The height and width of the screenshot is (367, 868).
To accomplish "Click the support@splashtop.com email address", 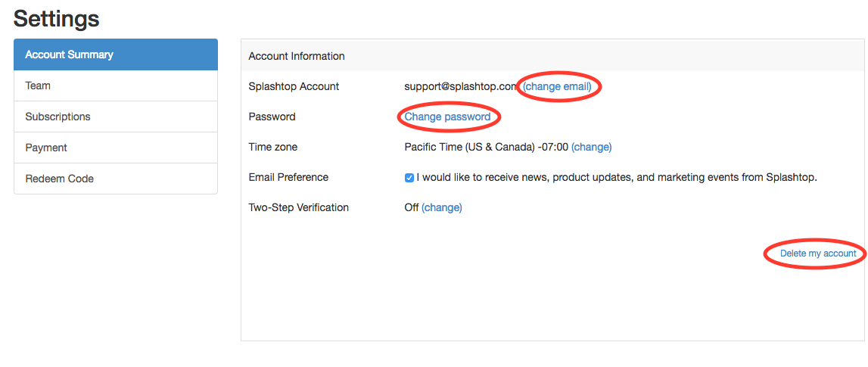I will point(460,86).
